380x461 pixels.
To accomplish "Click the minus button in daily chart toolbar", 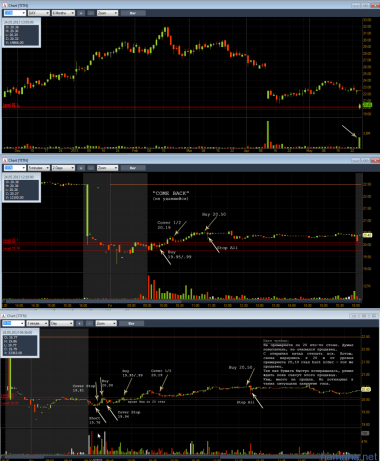I will click(91, 13).
